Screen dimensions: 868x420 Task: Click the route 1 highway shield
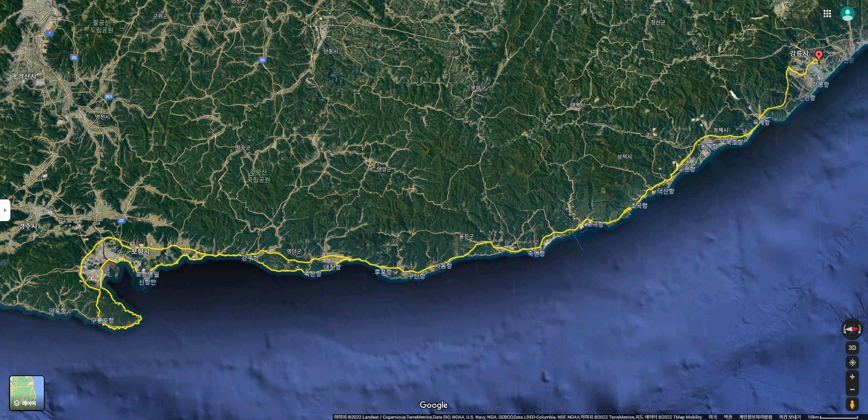pos(49,33)
